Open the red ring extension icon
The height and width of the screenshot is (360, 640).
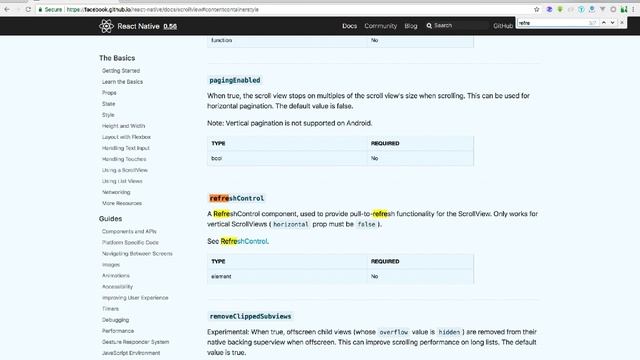(x=613, y=9)
